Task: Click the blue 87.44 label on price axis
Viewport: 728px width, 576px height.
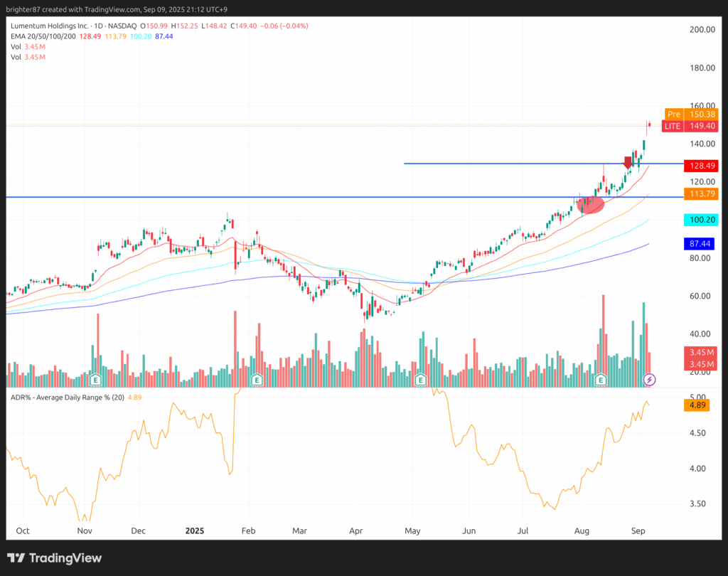Action: pos(701,243)
